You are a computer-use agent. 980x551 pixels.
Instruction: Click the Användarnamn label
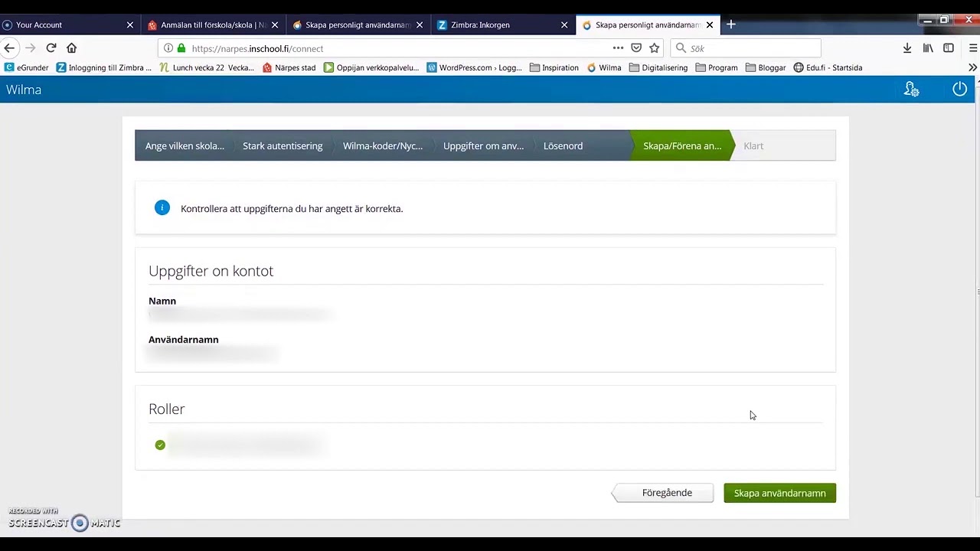[x=184, y=340]
